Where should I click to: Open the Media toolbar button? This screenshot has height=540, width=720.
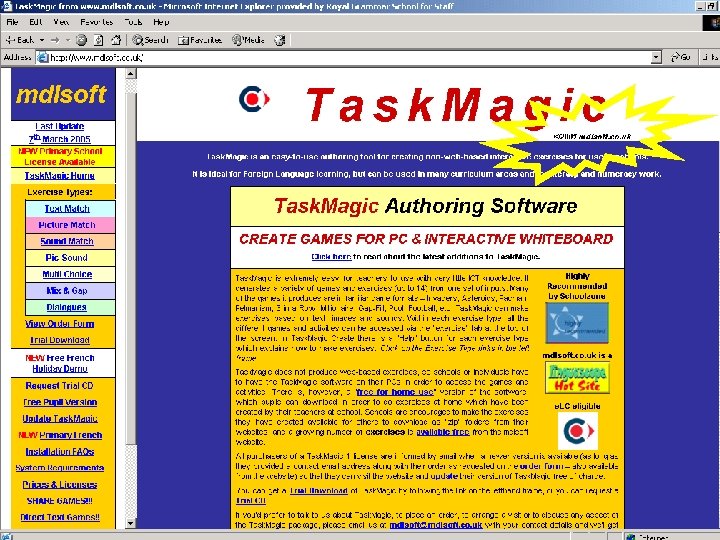coord(248,40)
